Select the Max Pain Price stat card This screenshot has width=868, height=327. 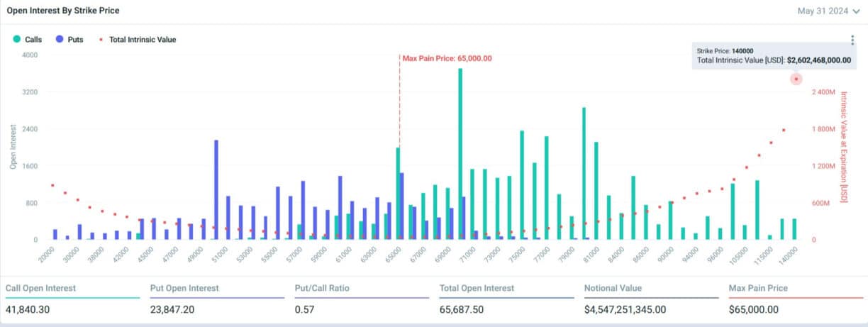point(794,299)
